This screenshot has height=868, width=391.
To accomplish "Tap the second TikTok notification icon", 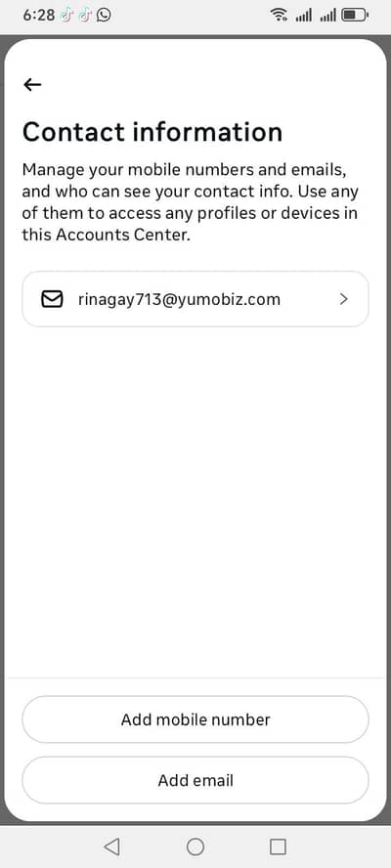I will (84, 15).
